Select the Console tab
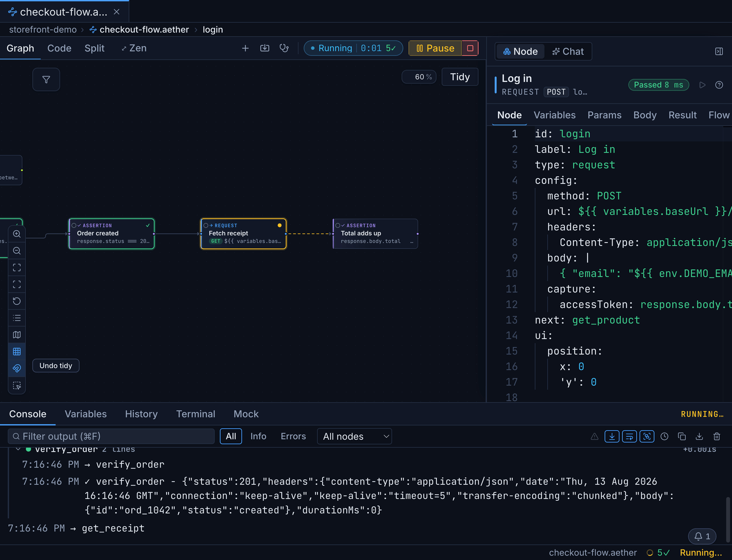The height and width of the screenshot is (560, 732). 28,414
